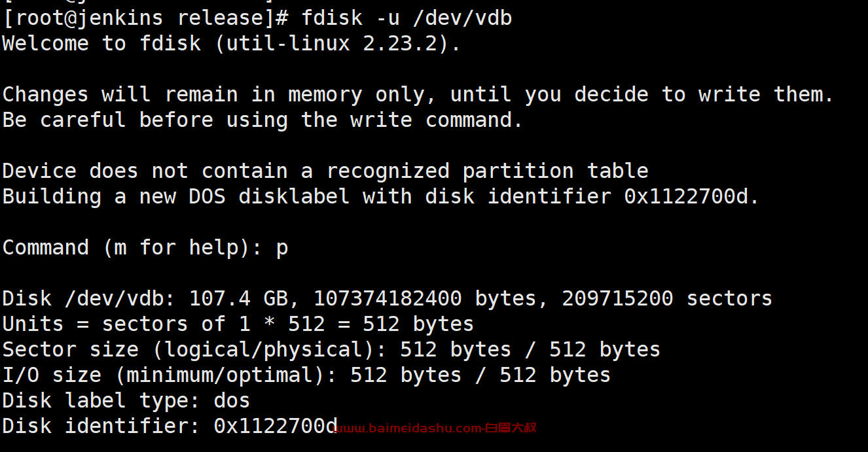This screenshot has width=868, height=452.
Task: Click the fdisk -u /dev/vdb command text
Action: [407, 18]
